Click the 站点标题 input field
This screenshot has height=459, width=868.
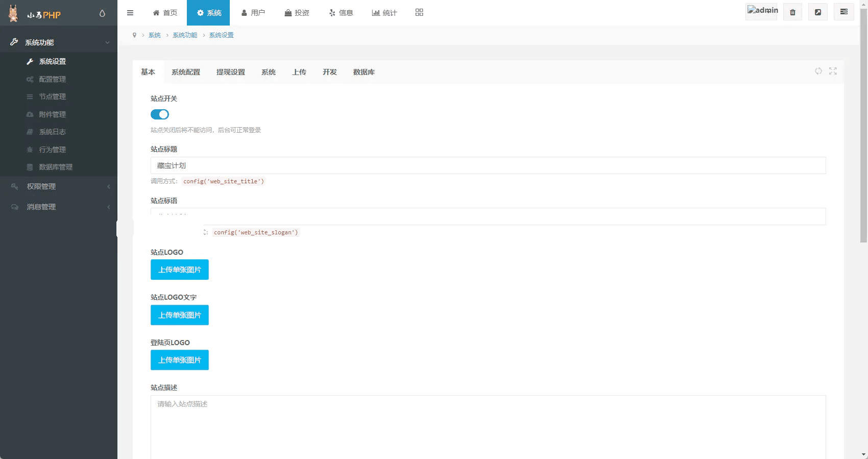[x=488, y=165]
